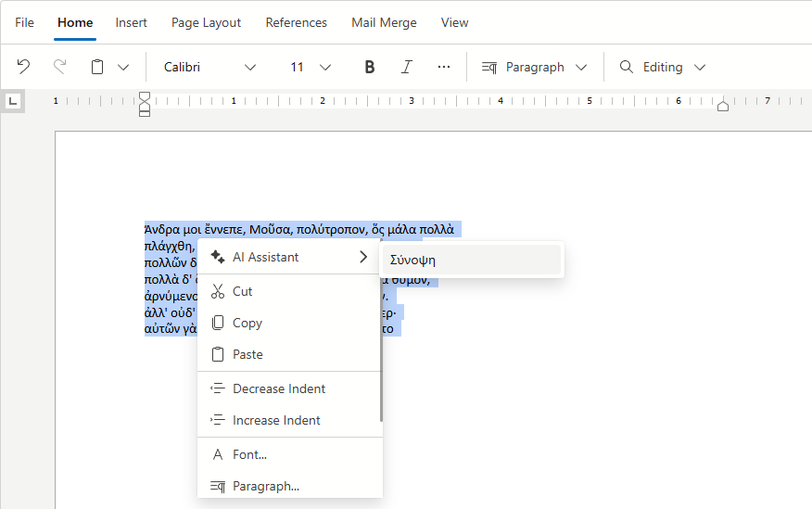This screenshot has width=812, height=509.
Task: Open Paragraph... dialog from context menu
Action: tap(289, 486)
